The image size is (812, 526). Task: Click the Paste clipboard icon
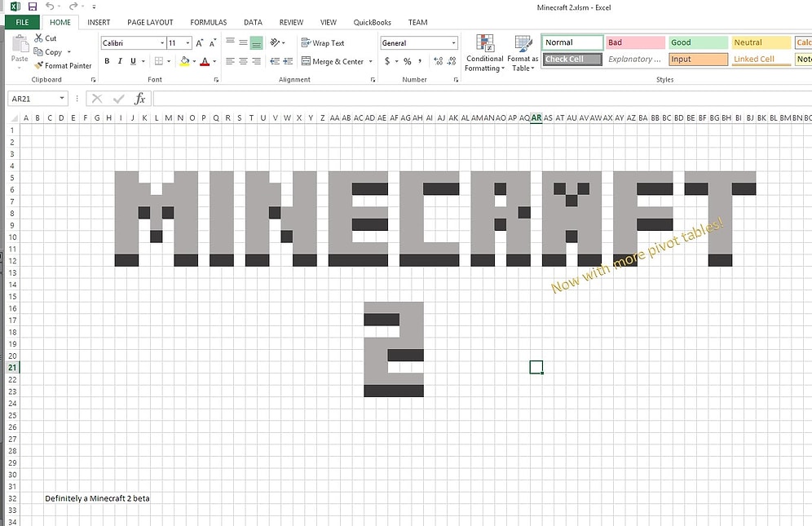coord(20,45)
